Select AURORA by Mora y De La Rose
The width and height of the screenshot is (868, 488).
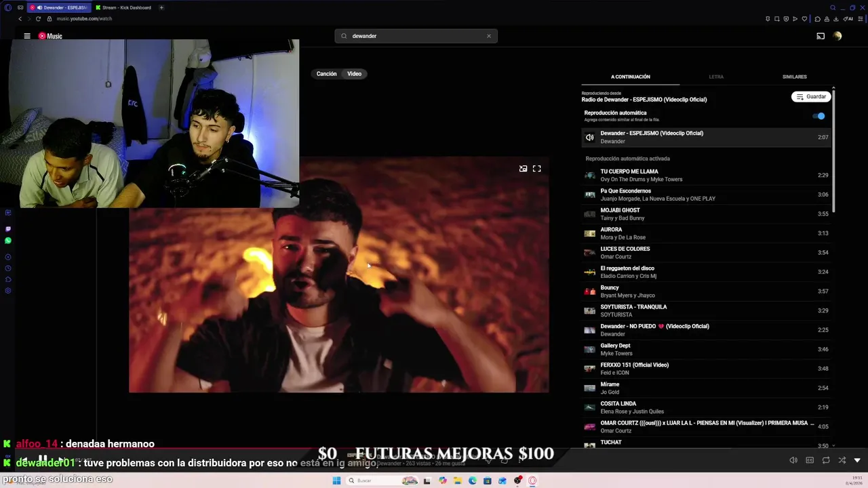point(706,233)
